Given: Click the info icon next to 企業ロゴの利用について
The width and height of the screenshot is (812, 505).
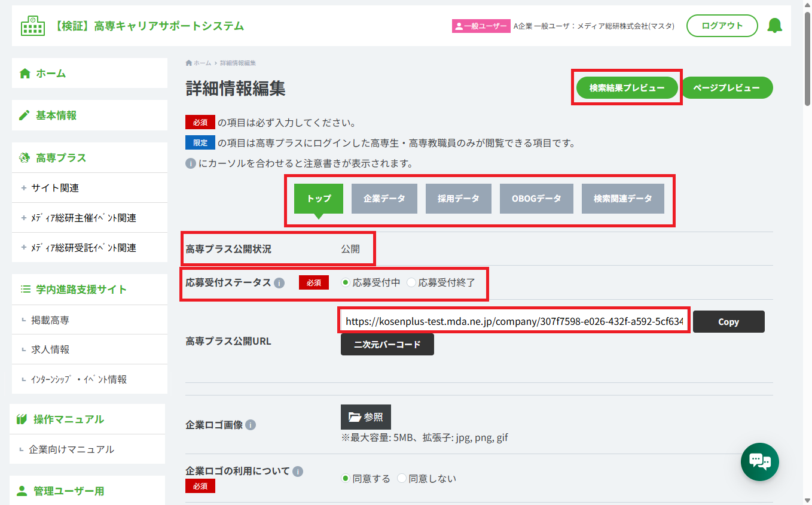Looking at the screenshot, I should click(297, 471).
